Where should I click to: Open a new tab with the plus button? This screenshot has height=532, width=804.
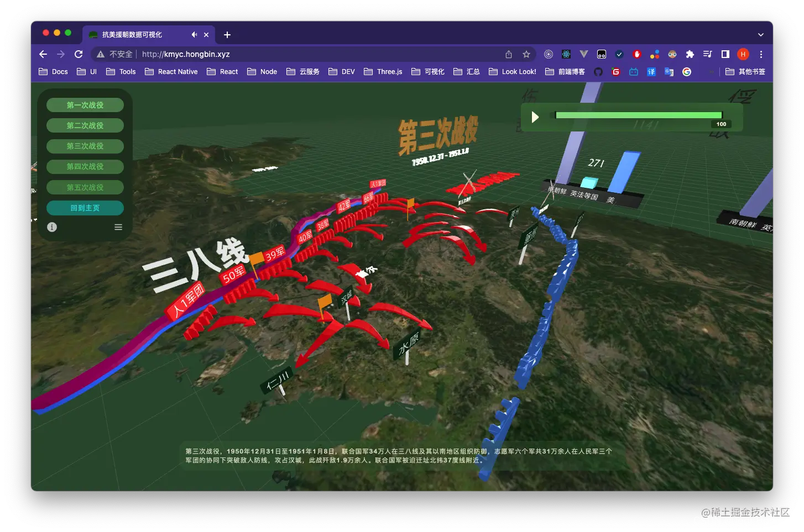[x=227, y=35]
